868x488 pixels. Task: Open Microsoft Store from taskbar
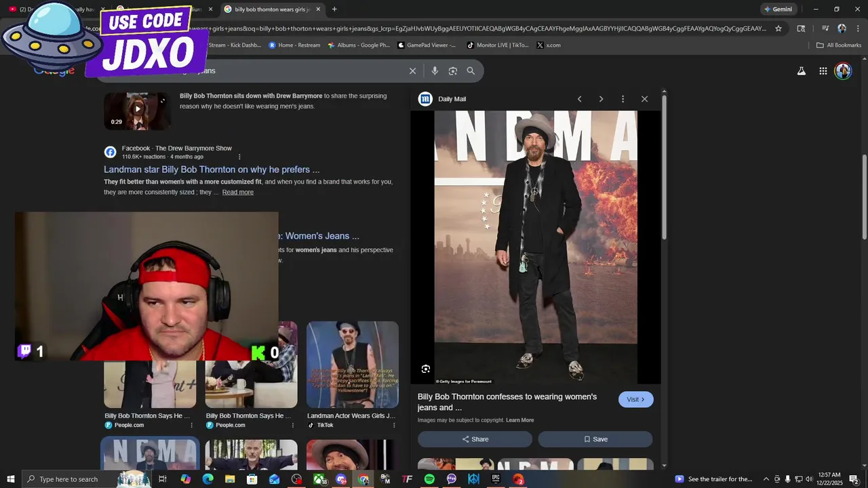(x=252, y=479)
